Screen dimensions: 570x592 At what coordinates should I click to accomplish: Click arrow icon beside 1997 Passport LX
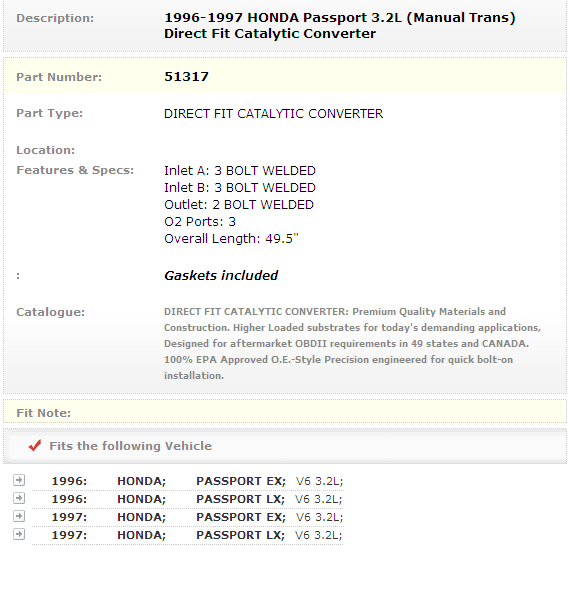[19, 534]
